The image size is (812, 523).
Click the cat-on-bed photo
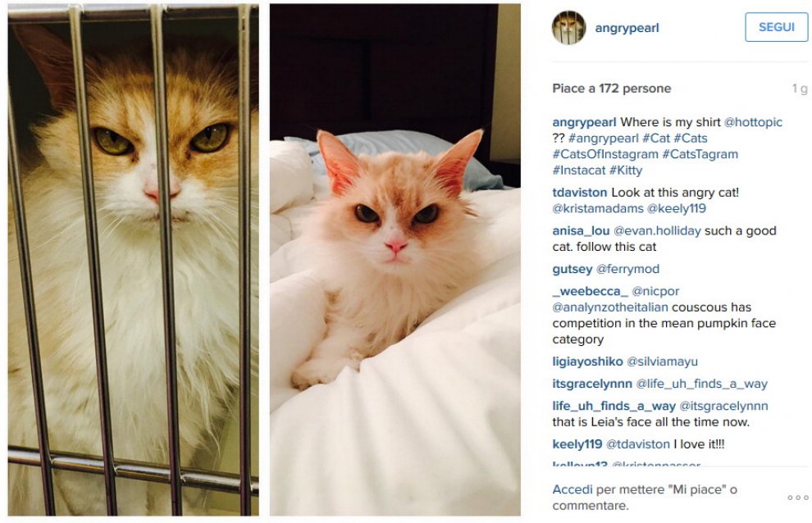pyautogui.click(x=395, y=259)
